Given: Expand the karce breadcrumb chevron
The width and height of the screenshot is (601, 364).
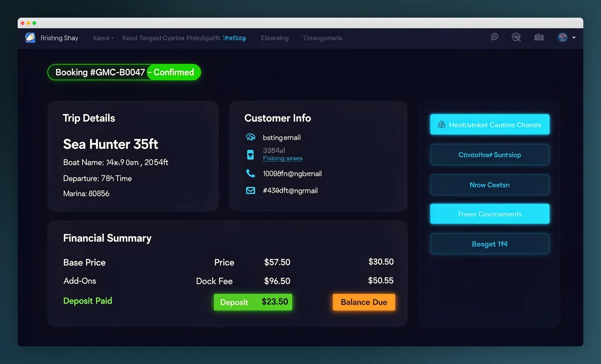Looking at the screenshot, I should tap(112, 38).
